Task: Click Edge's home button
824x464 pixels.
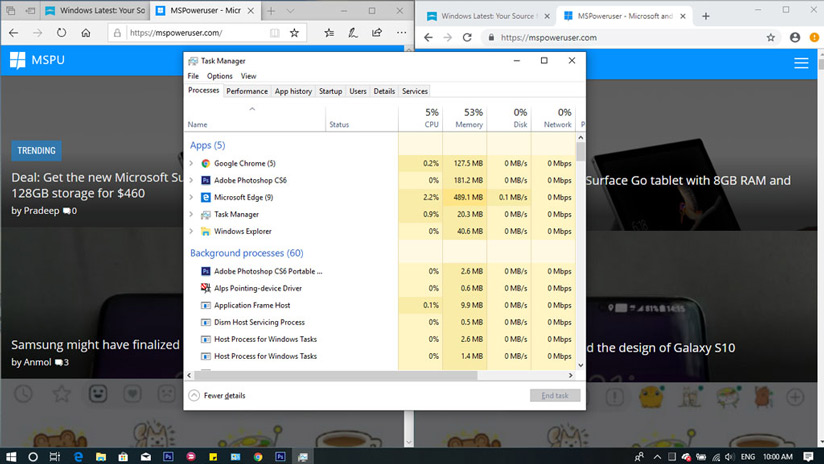Action: coord(86,33)
